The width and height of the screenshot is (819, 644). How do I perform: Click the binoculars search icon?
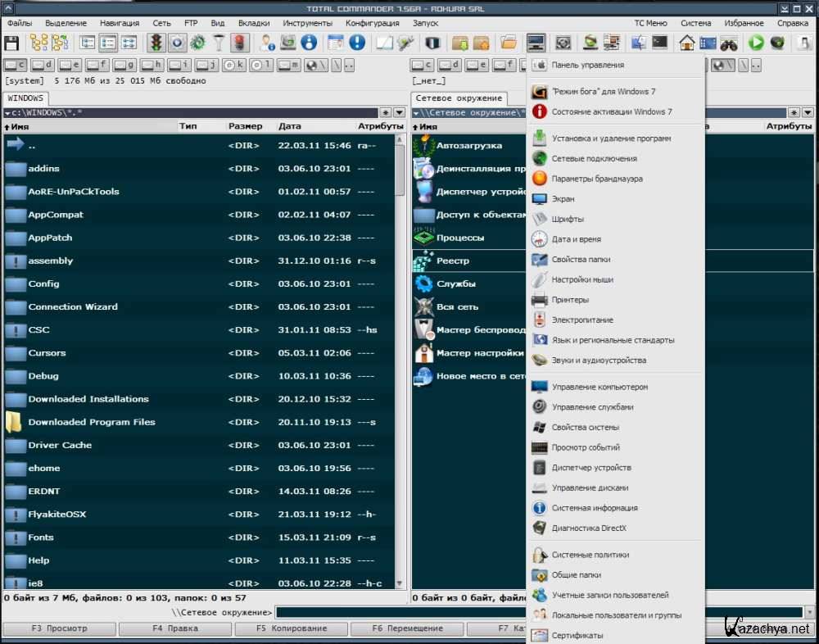(x=728, y=43)
